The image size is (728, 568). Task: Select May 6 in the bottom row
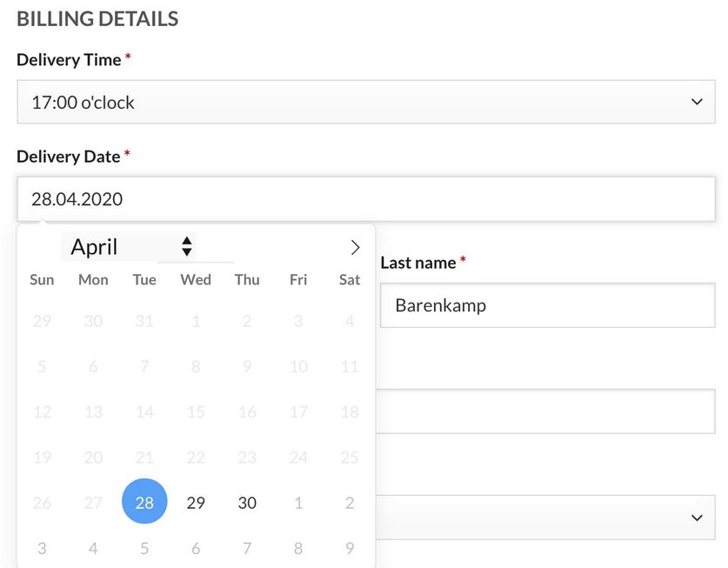[196, 548]
